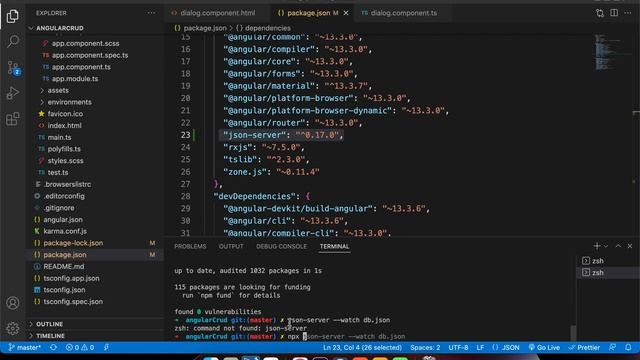Viewport: 640px width, 360px height.
Task: Expand the OUTLINE section
Action: 49,324
